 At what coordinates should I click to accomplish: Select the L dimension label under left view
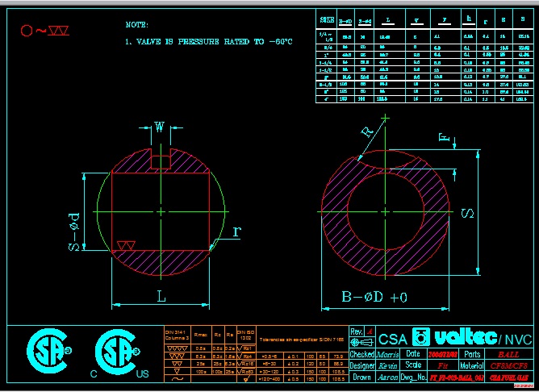click(x=161, y=297)
